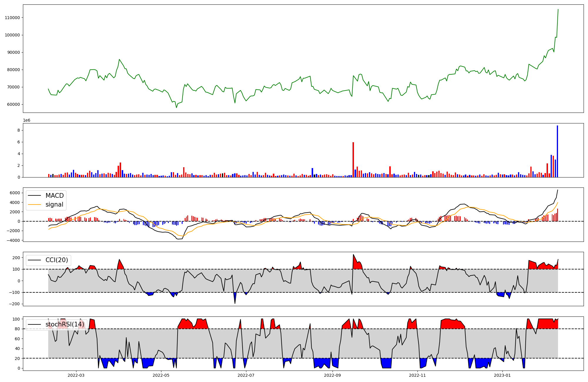Click the CCI(20) legend label
The image size is (588, 382).
point(56,260)
